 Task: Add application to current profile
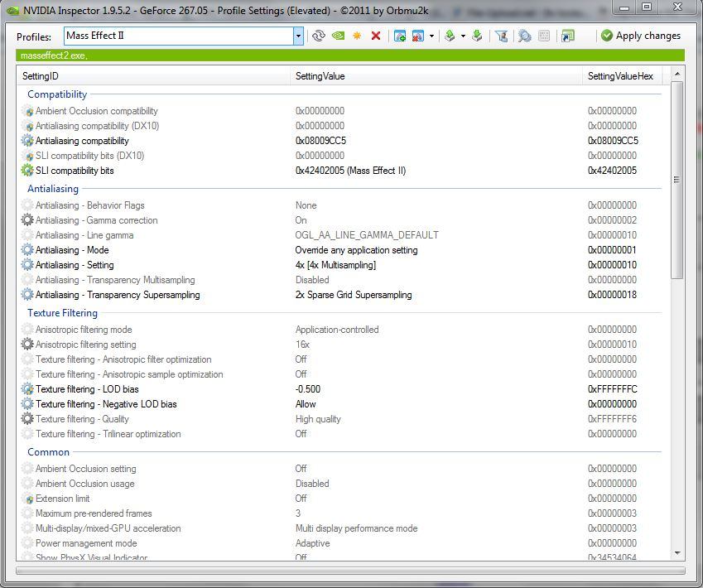pos(399,36)
